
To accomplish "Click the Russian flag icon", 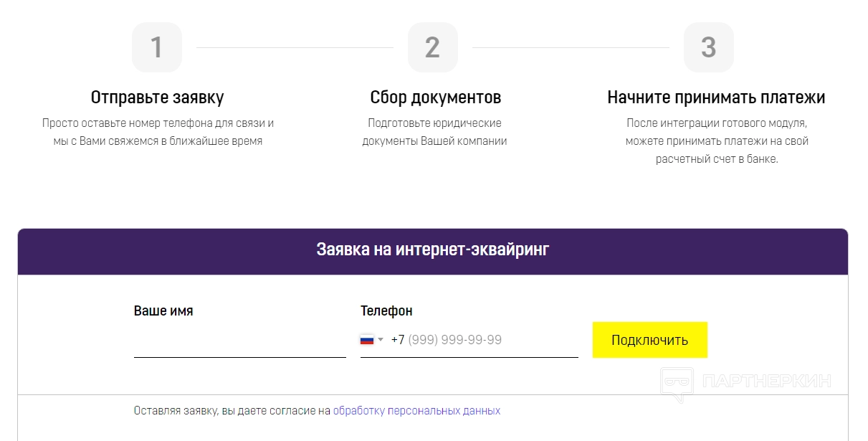I will coord(367,340).
